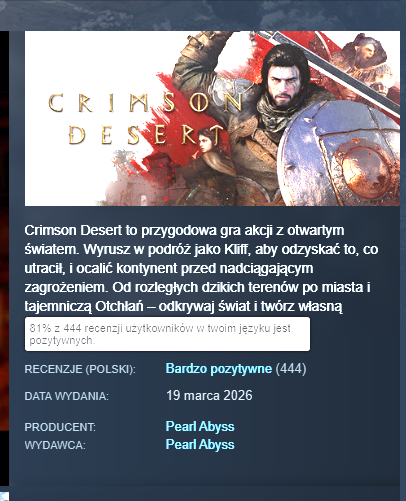
Task: Click the RECENZJE (POLSKI) label
Action: coord(80,369)
